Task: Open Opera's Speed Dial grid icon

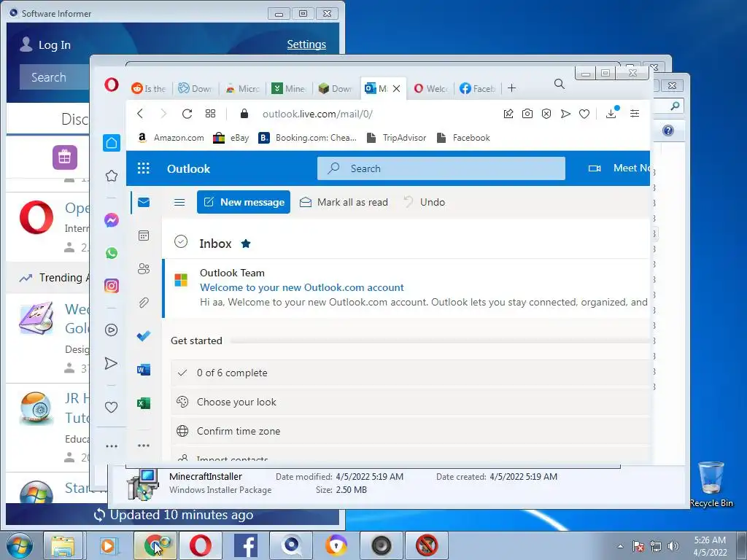Action: pos(210,113)
